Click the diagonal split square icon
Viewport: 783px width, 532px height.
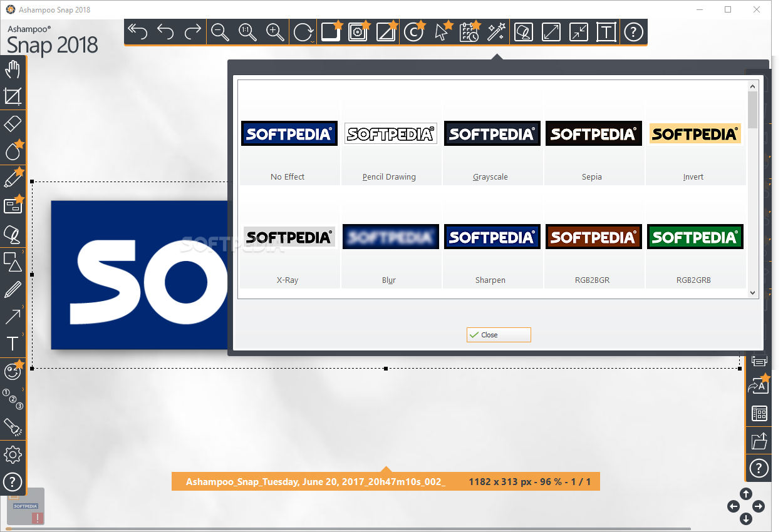386,32
